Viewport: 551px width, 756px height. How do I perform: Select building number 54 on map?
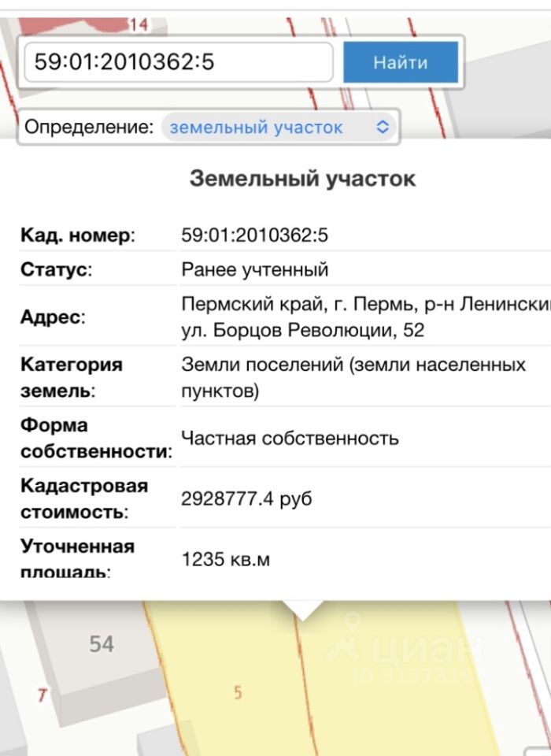(102, 644)
